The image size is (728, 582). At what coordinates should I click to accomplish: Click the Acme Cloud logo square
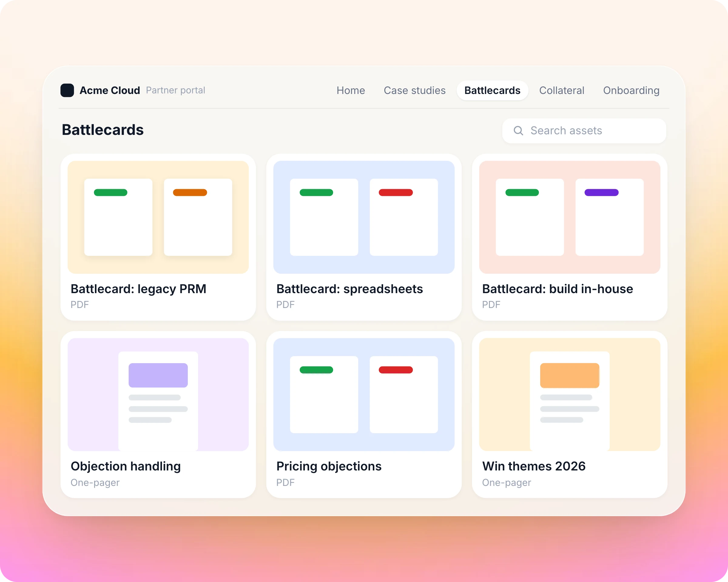[x=67, y=90]
